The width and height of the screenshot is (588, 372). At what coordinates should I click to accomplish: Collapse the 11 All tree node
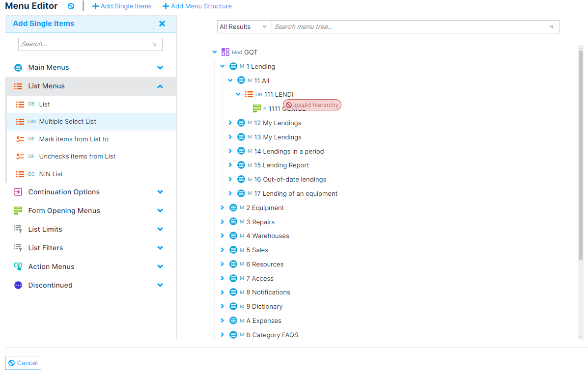230,80
